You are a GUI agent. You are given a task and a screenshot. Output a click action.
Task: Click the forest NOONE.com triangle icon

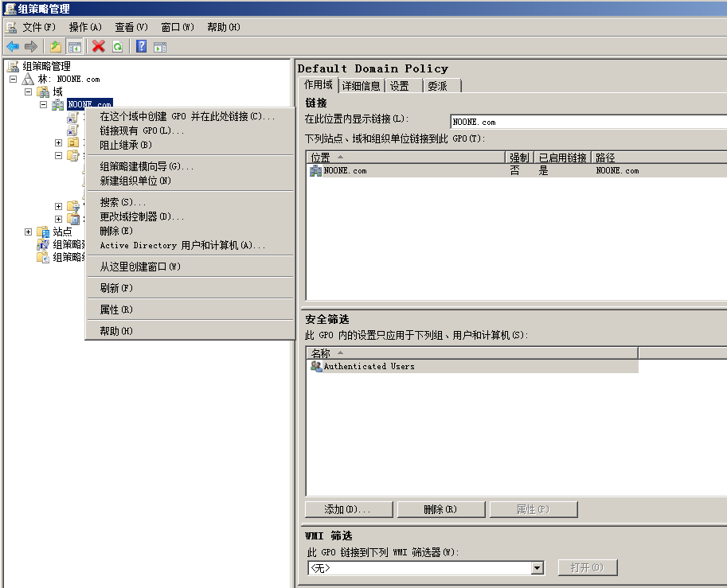pos(29,80)
